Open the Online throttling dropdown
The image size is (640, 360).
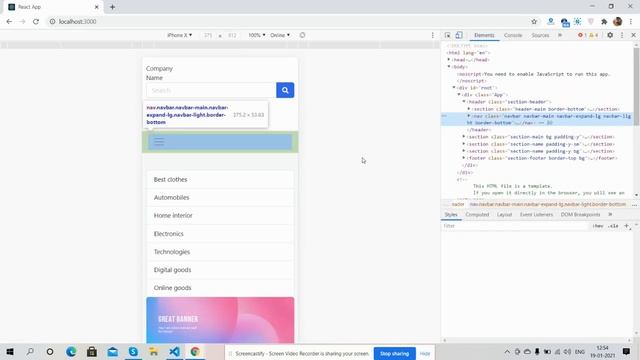click(x=280, y=35)
